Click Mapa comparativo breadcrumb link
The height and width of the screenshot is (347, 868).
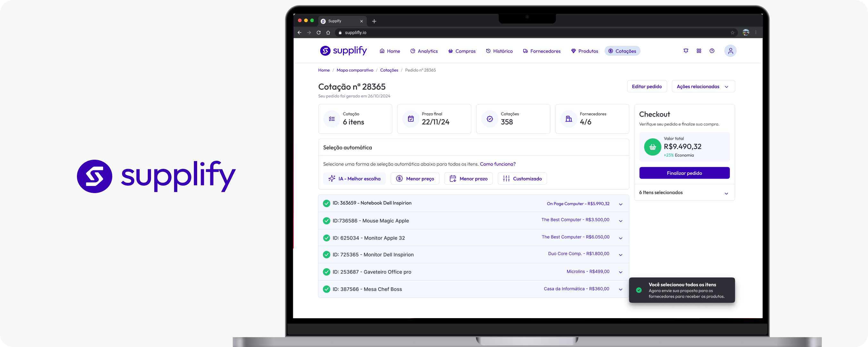point(355,70)
